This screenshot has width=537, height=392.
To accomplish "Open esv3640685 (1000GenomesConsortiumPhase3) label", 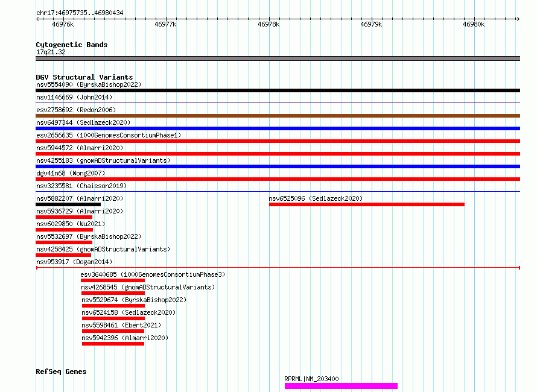I will point(153,274).
